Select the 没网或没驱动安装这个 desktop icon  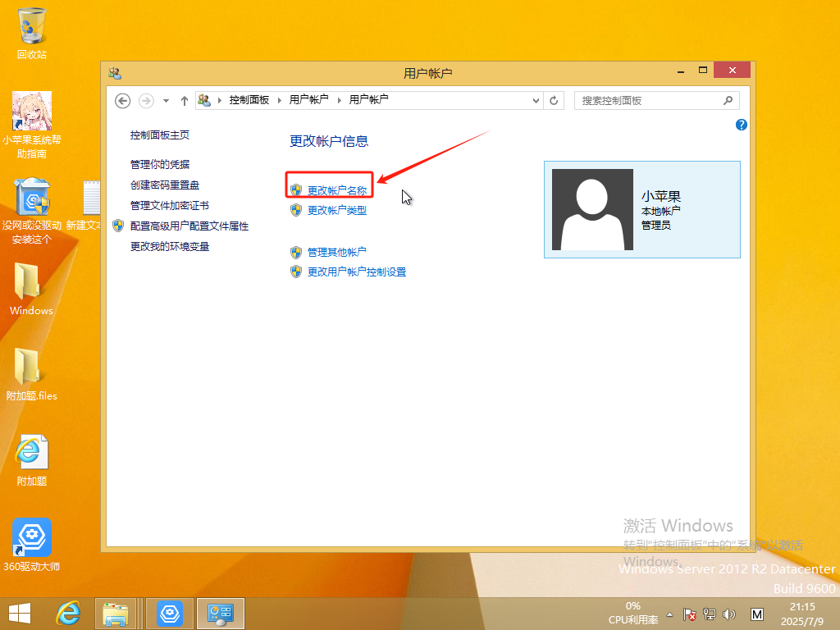(32, 211)
